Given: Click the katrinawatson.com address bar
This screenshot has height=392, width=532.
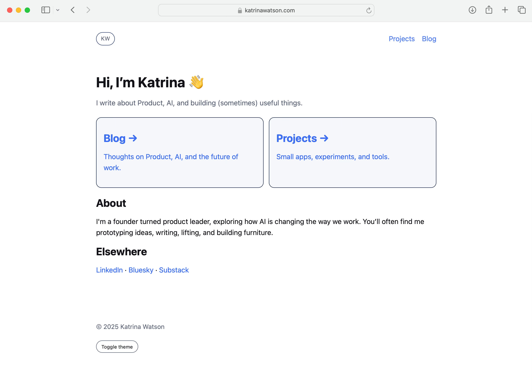Looking at the screenshot, I should (270, 10).
